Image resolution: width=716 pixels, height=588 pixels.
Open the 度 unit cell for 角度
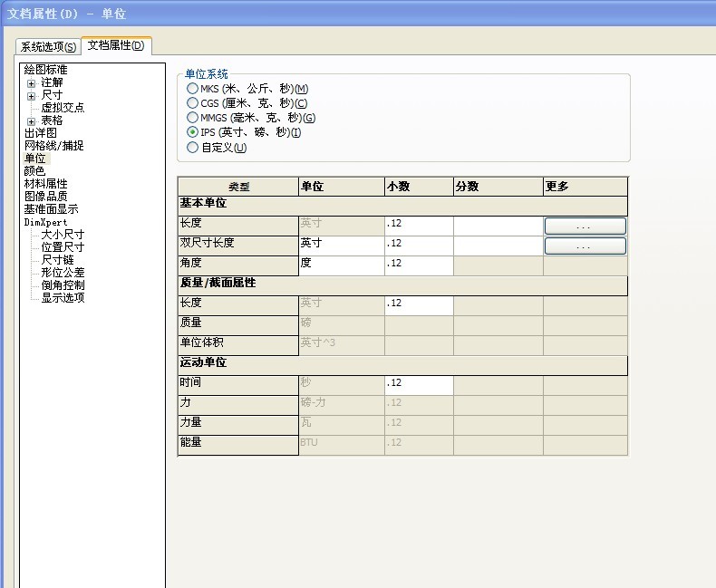click(x=342, y=265)
